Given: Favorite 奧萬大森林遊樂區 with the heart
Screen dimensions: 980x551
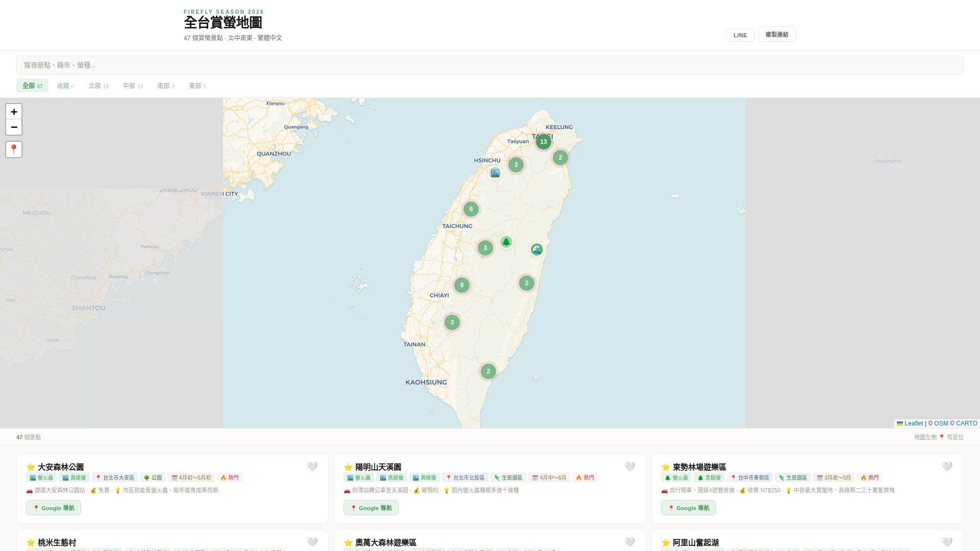Looking at the screenshot, I should 630,542.
